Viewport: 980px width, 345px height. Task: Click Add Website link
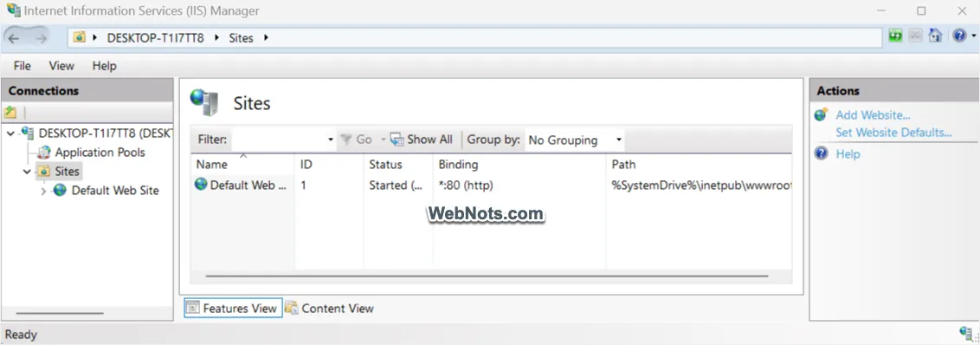(x=873, y=115)
